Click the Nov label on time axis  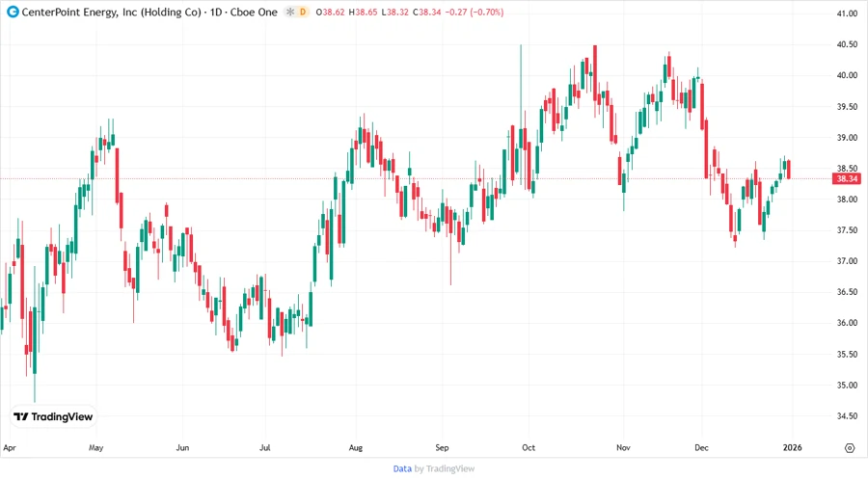pos(623,448)
